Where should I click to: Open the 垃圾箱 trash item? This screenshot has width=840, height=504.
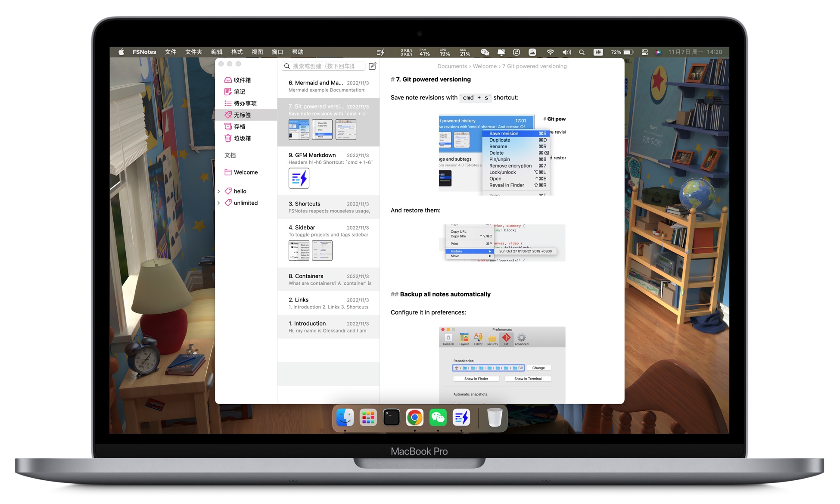tap(242, 138)
